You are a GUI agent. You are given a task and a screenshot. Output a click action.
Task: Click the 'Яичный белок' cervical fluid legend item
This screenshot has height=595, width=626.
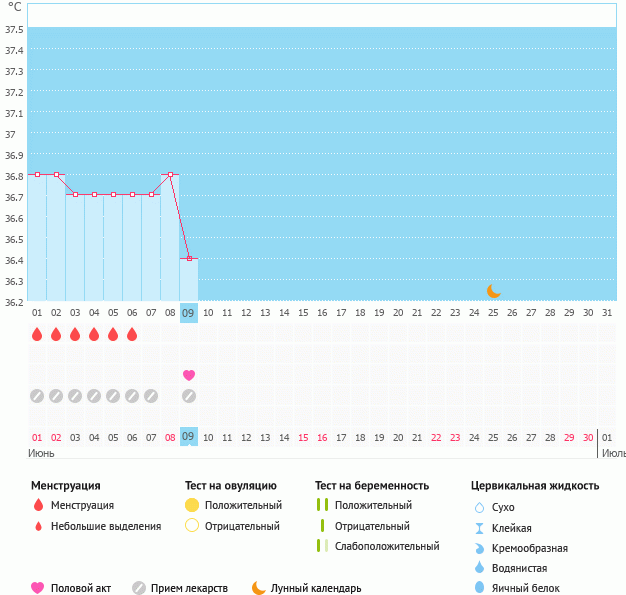pyautogui.click(x=518, y=588)
